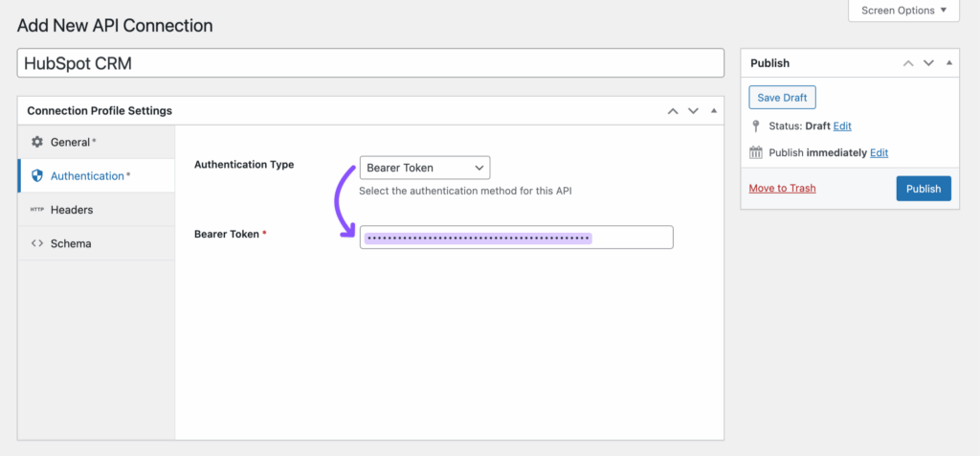Image resolution: width=980 pixels, height=456 pixels.
Task: Select the Authentication tab
Action: coord(97,175)
